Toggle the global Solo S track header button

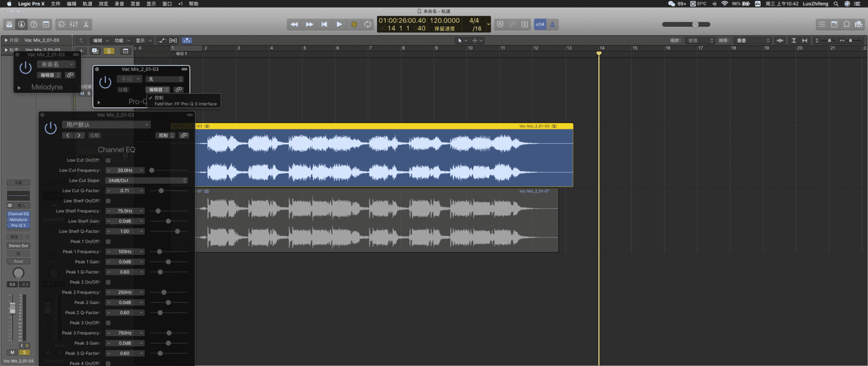[109, 51]
